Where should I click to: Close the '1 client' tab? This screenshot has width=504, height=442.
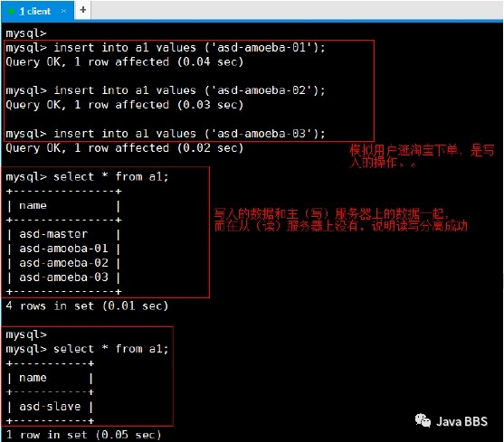tap(63, 11)
